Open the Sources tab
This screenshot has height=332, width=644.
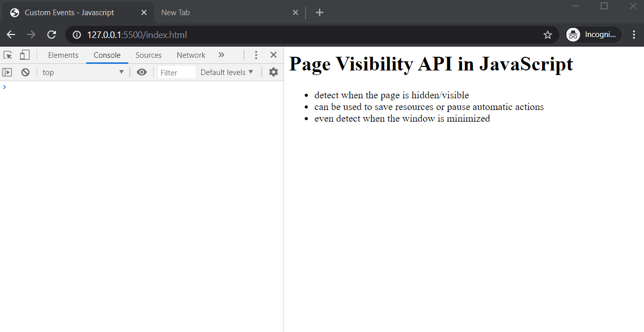click(149, 55)
